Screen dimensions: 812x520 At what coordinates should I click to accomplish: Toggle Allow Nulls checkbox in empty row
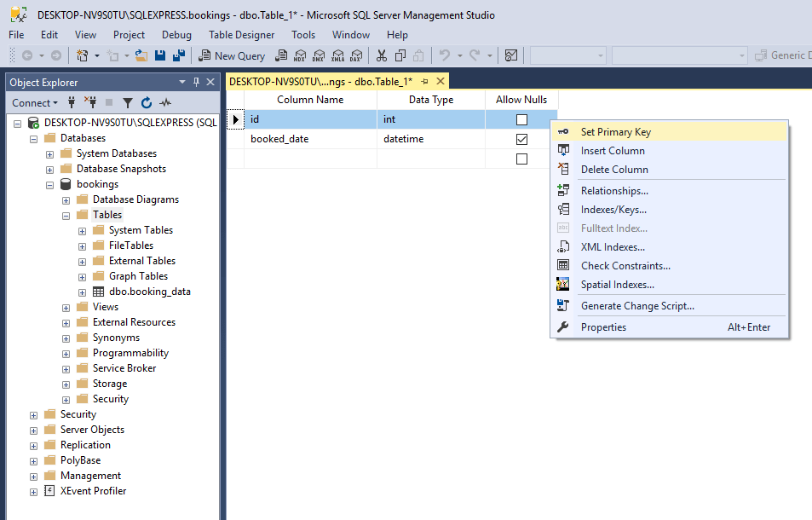click(x=521, y=159)
